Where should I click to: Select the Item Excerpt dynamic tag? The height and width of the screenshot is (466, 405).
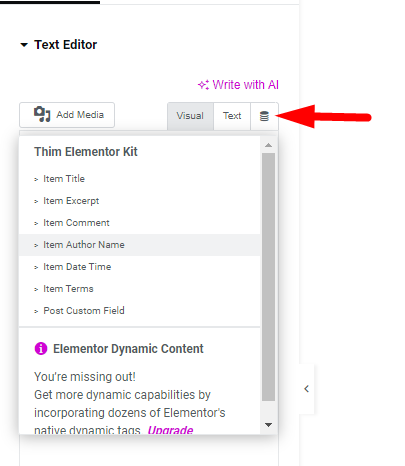(x=139, y=201)
